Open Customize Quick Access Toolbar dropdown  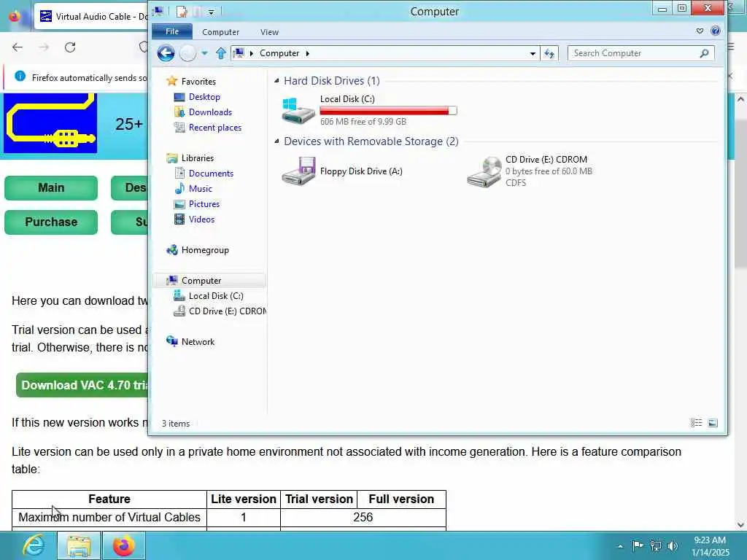point(212,12)
